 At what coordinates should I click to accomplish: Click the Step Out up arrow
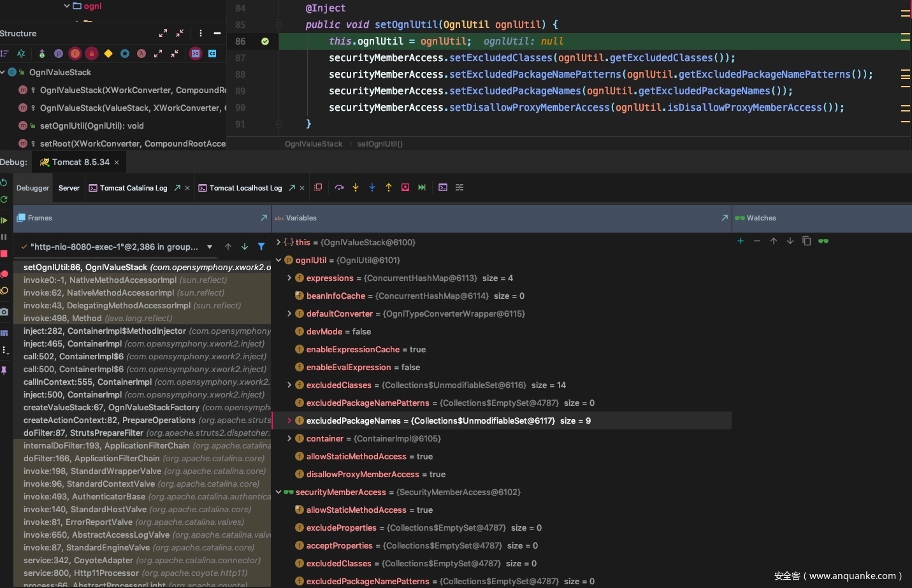[389, 187]
